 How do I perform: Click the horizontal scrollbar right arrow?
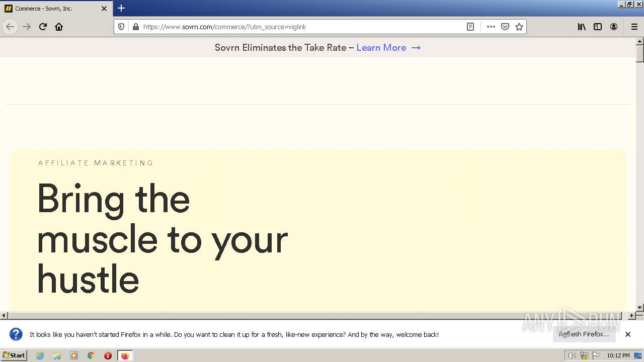632,316
